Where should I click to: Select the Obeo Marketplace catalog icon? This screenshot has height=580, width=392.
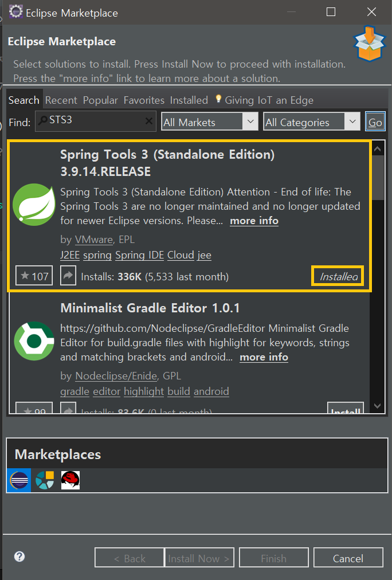point(45,480)
